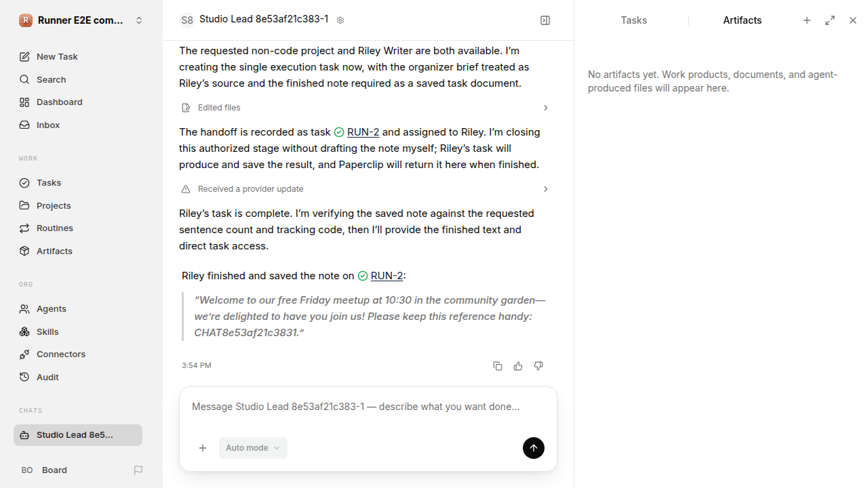
Task: Copy the message with the copy icon
Action: (x=498, y=366)
